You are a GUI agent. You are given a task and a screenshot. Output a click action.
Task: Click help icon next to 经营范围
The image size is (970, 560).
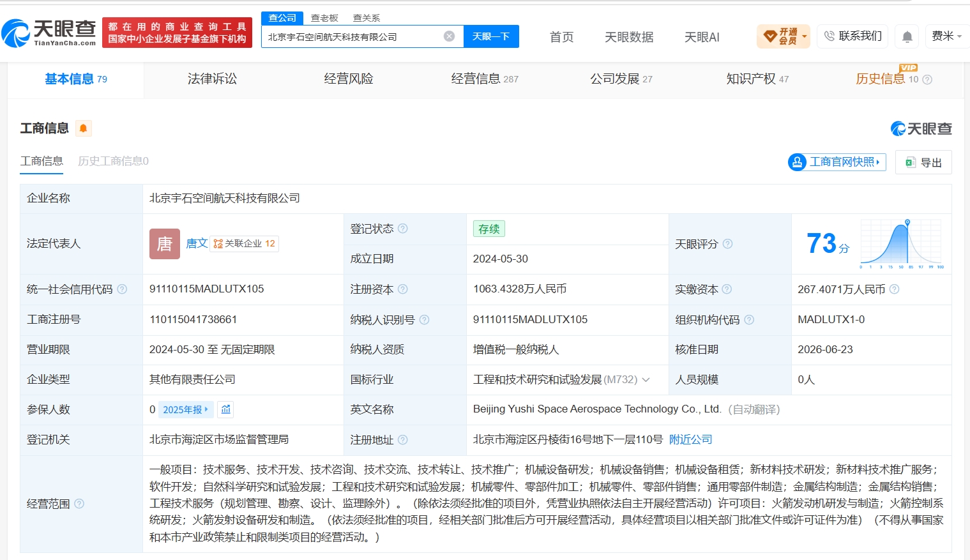[79, 504]
